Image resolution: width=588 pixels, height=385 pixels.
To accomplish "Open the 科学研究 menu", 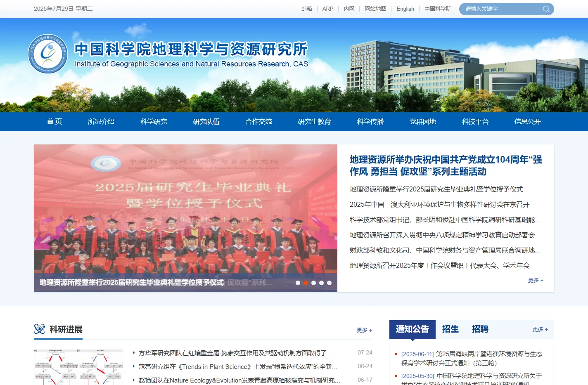I will (154, 121).
